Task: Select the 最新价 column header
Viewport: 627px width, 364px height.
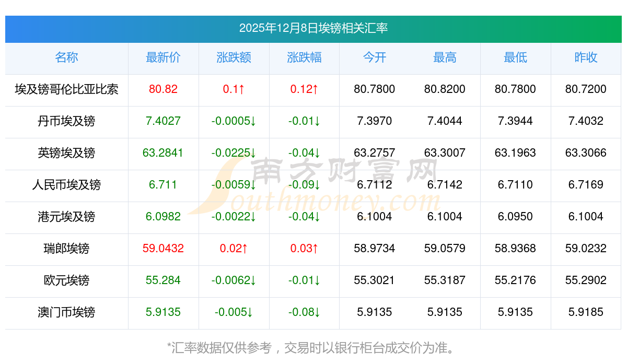Action: pyautogui.click(x=163, y=58)
